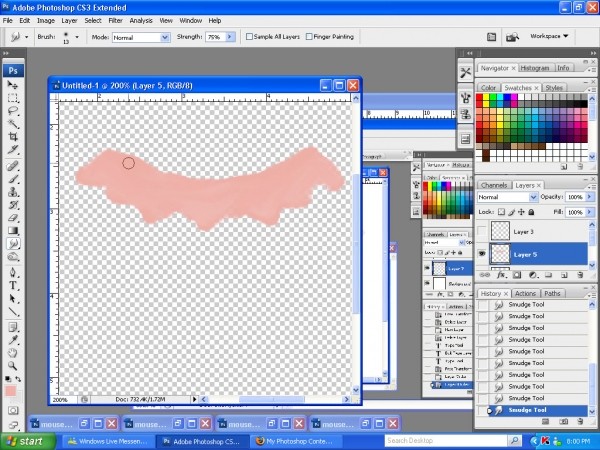Screen dimensions: 600x450
Task: Open status bar info options arrow
Action: tap(194, 399)
